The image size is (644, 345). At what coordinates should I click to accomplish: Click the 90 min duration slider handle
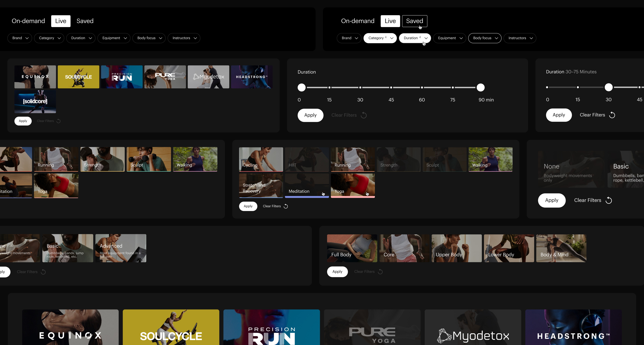480,88
